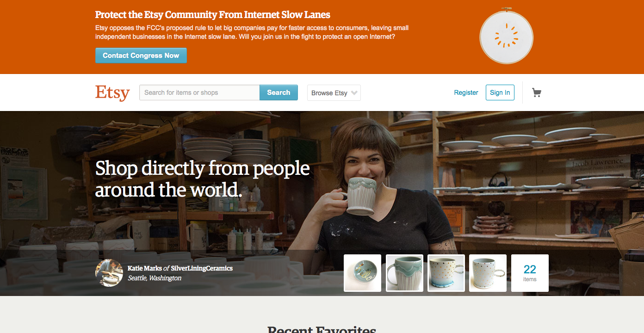
Task: Open SilverLiningCeramics shop link
Action: coord(202,268)
